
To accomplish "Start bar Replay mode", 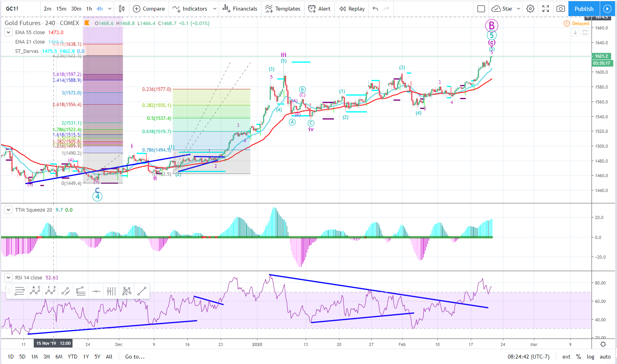I will (x=352, y=9).
